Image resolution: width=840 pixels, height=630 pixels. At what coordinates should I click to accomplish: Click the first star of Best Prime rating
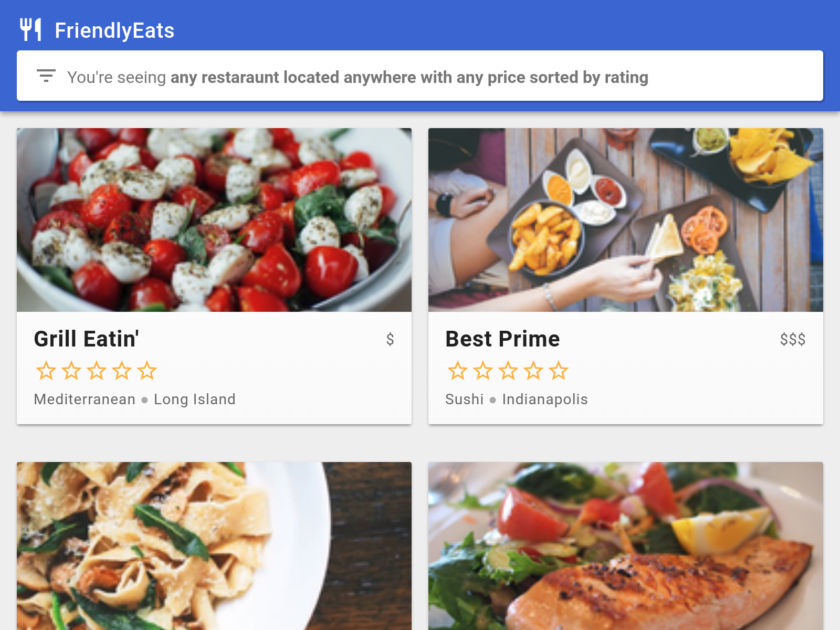tap(458, 371)
